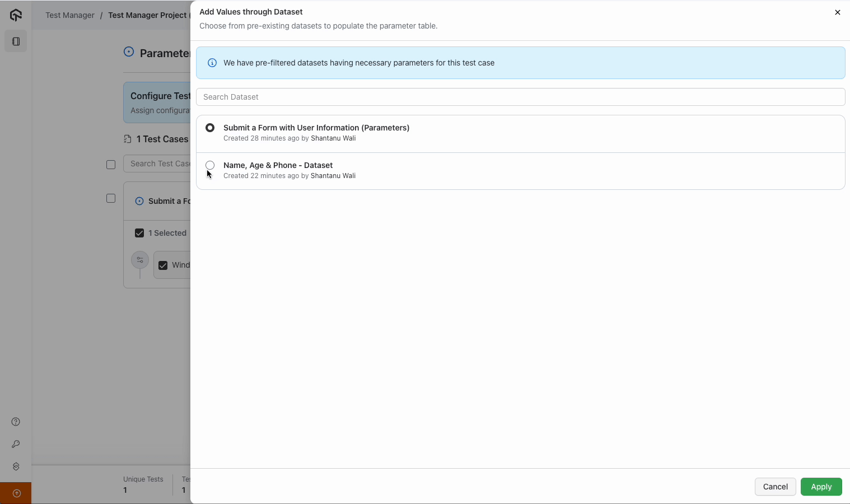Open the help question mark icon

[x=16, y=422]
